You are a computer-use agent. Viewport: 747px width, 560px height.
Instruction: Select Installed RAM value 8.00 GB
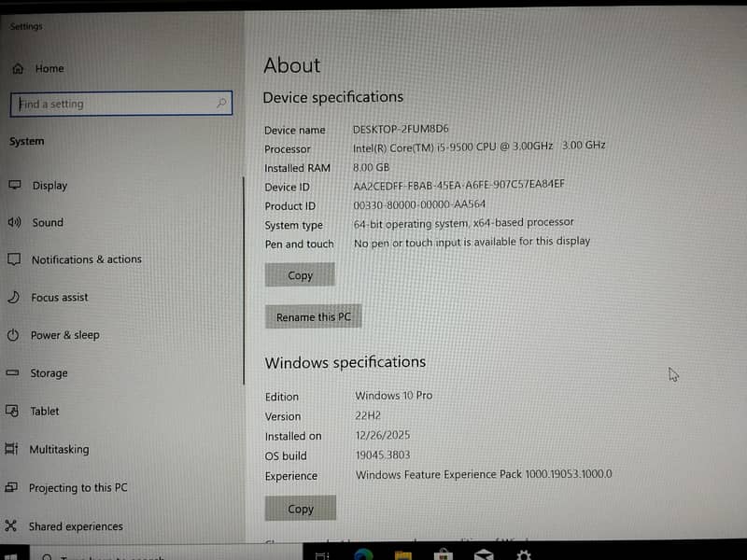pos(371,168)
